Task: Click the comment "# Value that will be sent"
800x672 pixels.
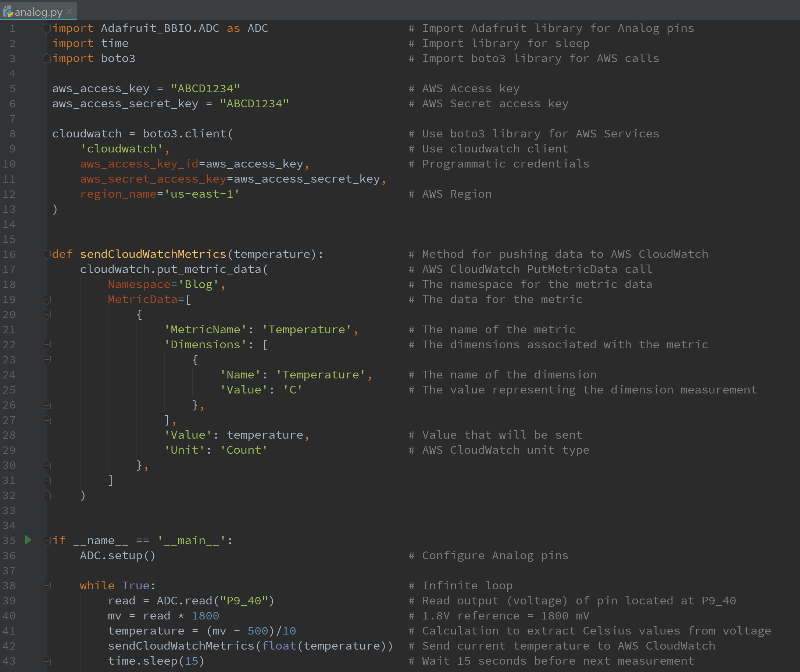Action: pyautogui.click(x=496, y=435)
